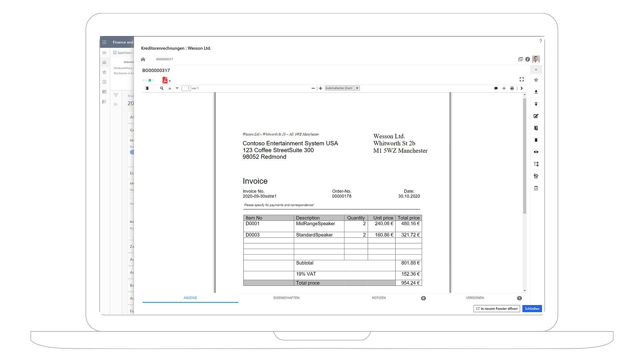Open search in the PDF viewer

tap(162, 88)
